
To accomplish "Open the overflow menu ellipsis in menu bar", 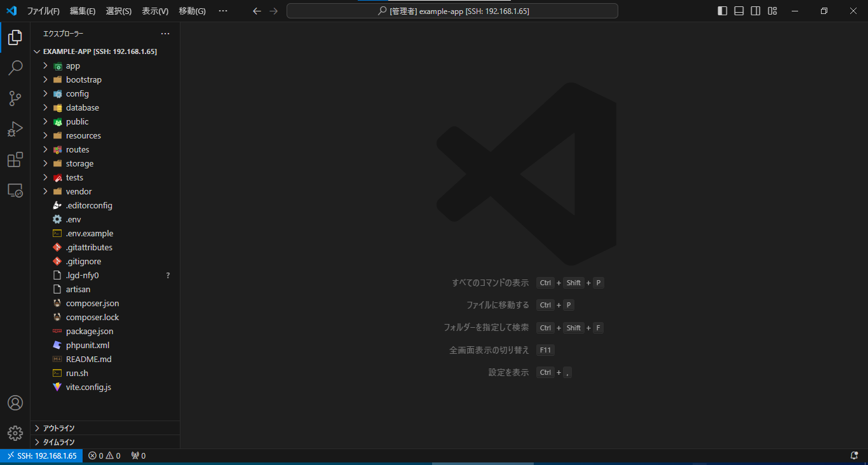I will (x=222, y=11).
